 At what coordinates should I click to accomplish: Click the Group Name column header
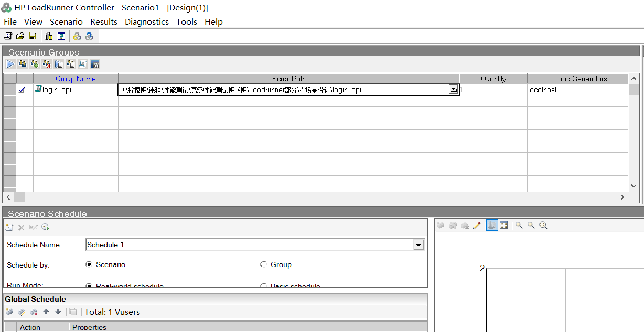76,79
